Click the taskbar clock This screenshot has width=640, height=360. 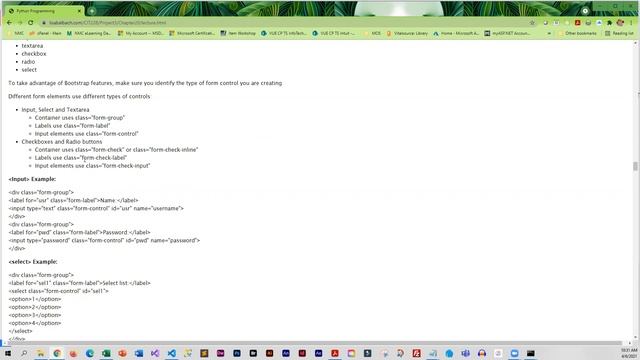628,353
